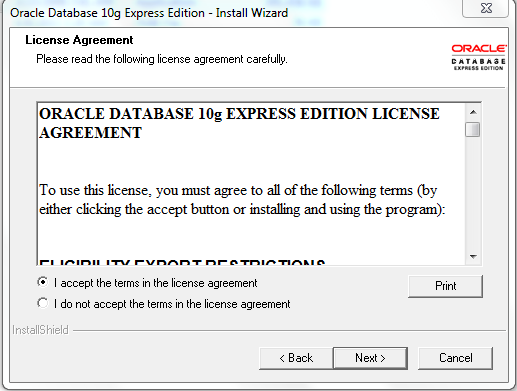Click the 'To use this license' paragraph

(x=242, y=200)
